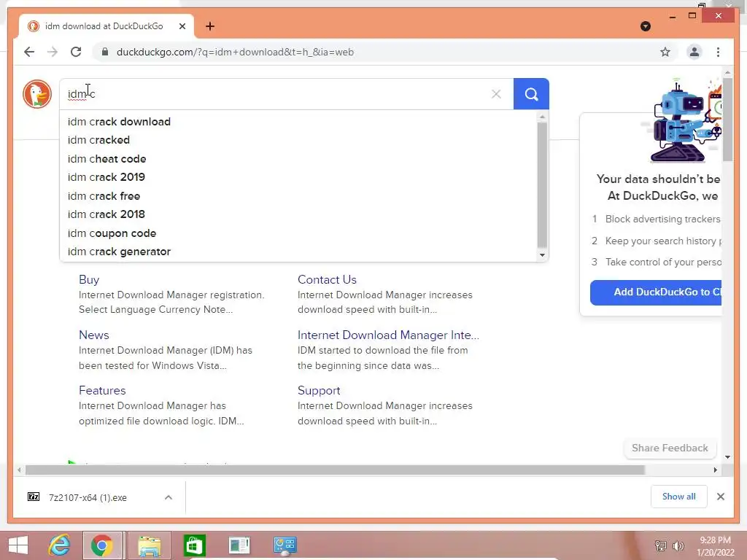
Task: Select suggestion 'idm crack download'
Action: tap(298, 122)
